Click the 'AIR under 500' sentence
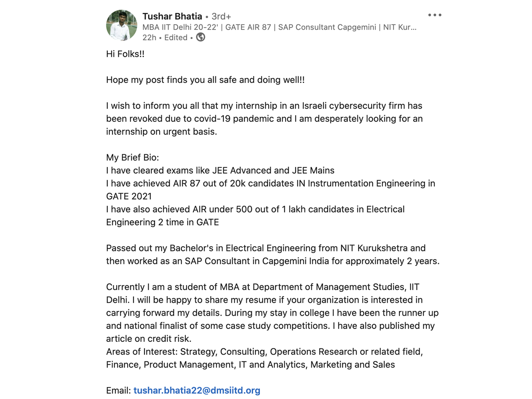532x399 pixels. [x=255, y=209]
